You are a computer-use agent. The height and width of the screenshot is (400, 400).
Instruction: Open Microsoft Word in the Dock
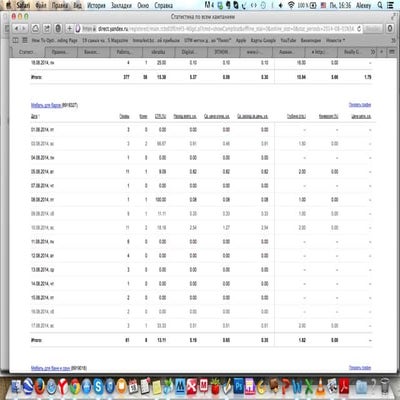(x=297, y=387)
